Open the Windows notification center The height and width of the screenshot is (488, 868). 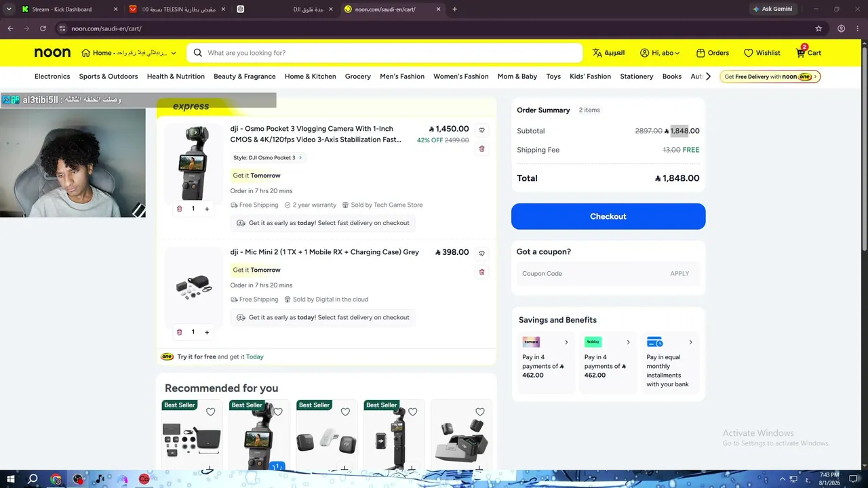[x=853, y=479]
